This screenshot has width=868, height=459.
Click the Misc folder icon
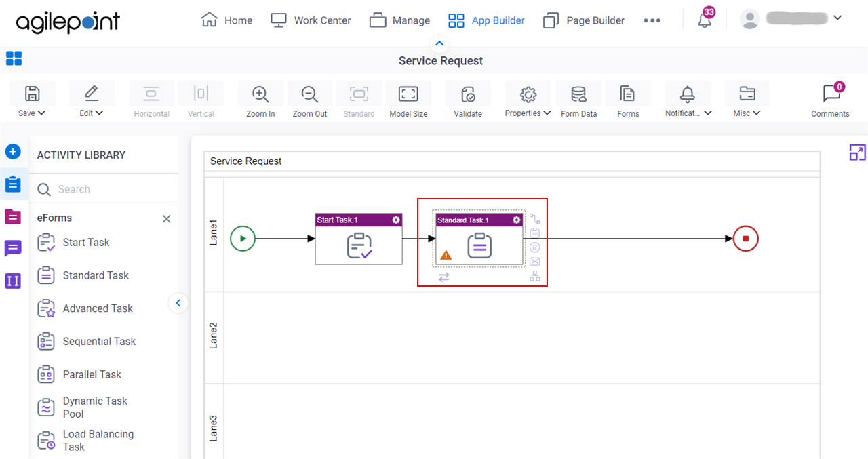[747, 94]
